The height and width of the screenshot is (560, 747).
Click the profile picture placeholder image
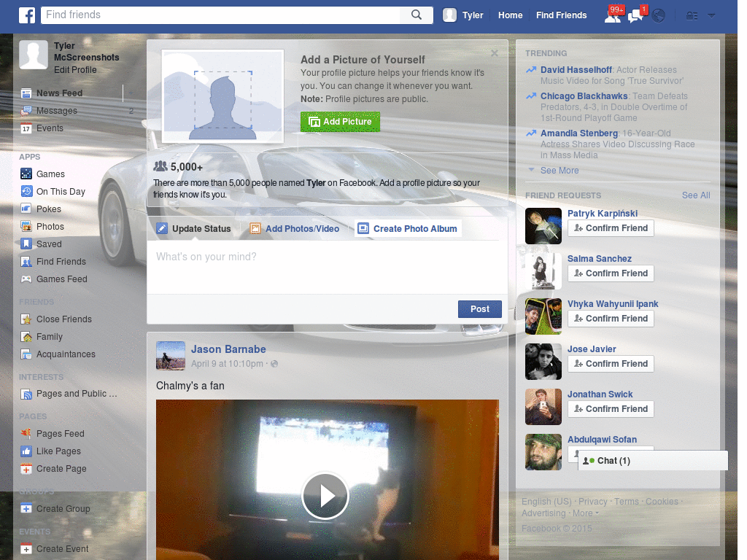click(222, 96)
